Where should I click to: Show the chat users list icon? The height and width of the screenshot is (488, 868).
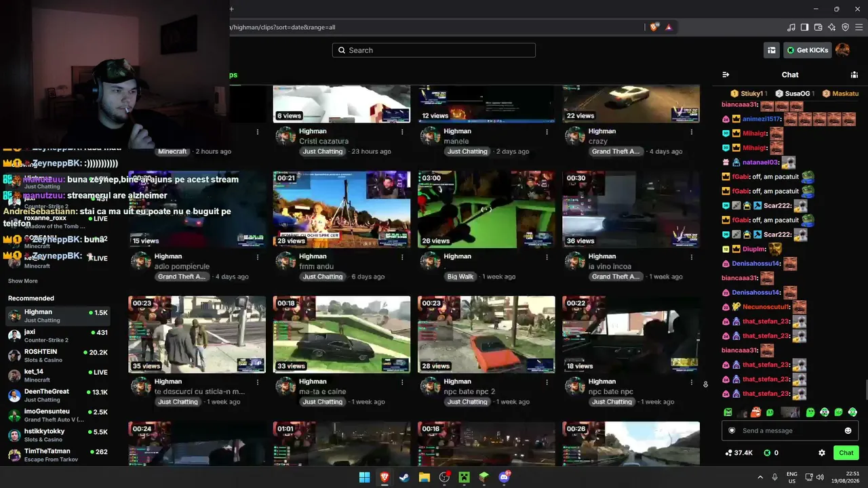pos(854,75)
